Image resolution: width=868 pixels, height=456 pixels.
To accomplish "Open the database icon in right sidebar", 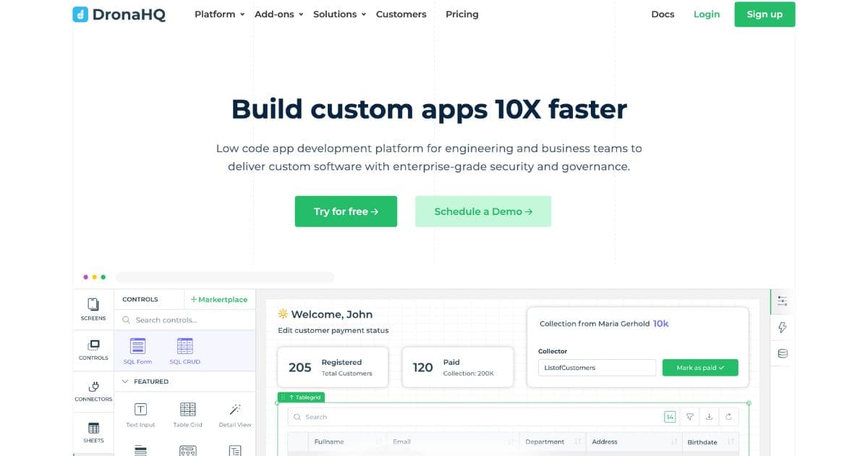I will (x=782, y=354).
